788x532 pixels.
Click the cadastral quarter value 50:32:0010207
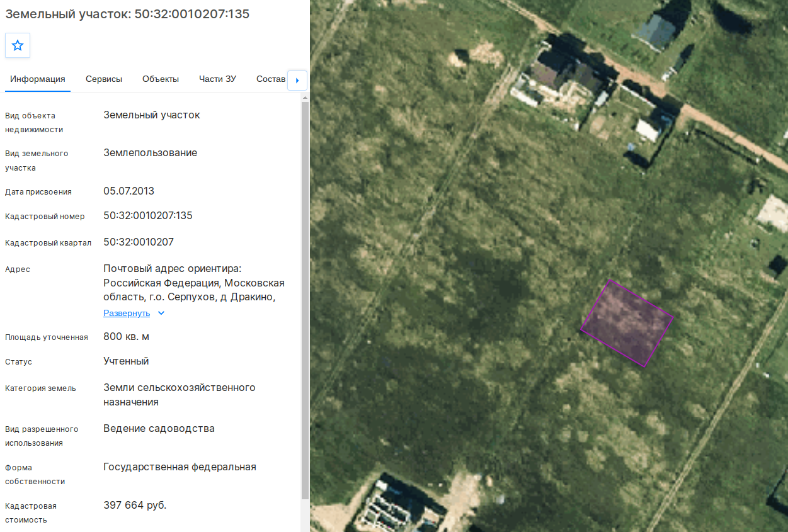(139, 242)
